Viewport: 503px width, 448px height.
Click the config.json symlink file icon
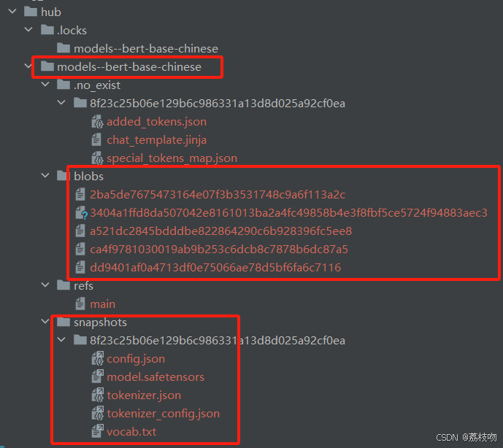click(x=98, y=358)
